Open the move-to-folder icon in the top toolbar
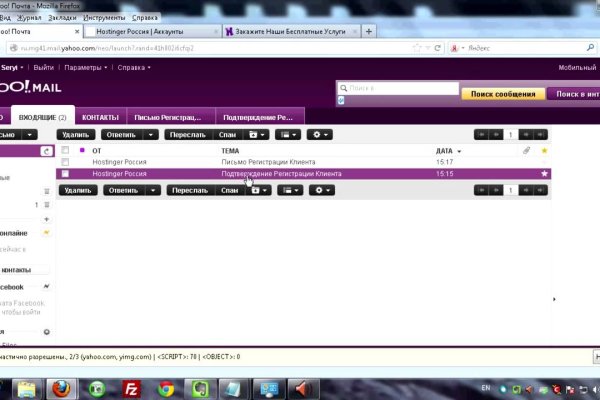600x400 pixels. click(x=257, y=135)
